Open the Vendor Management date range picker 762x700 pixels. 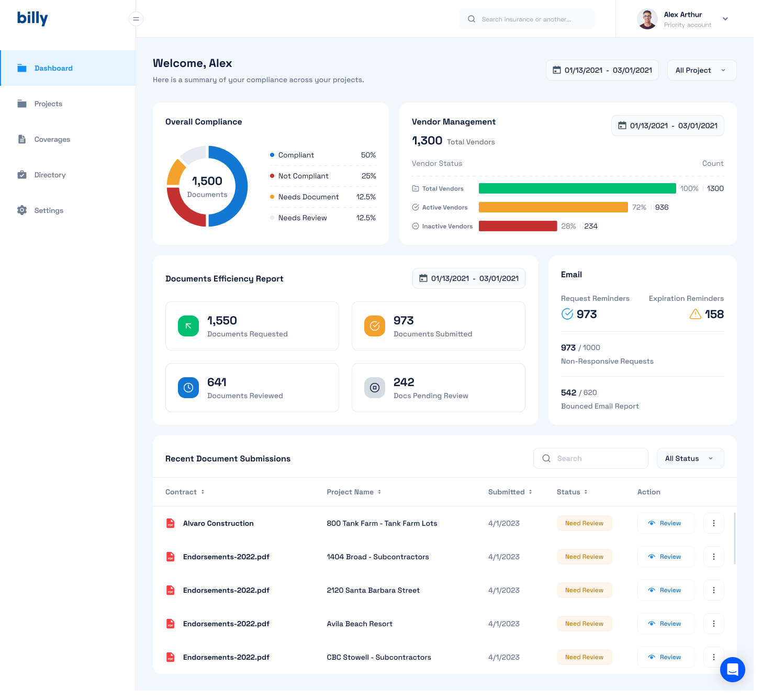(668, 126)
